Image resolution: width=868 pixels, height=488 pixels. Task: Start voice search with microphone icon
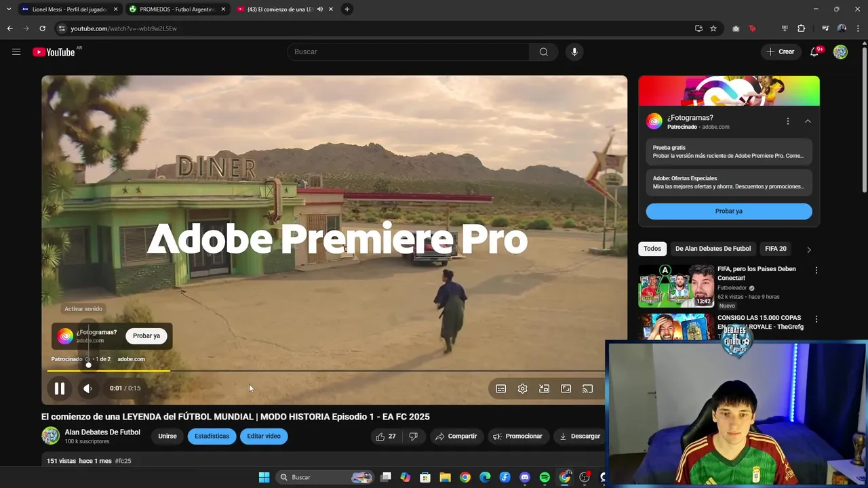(574, 52)
